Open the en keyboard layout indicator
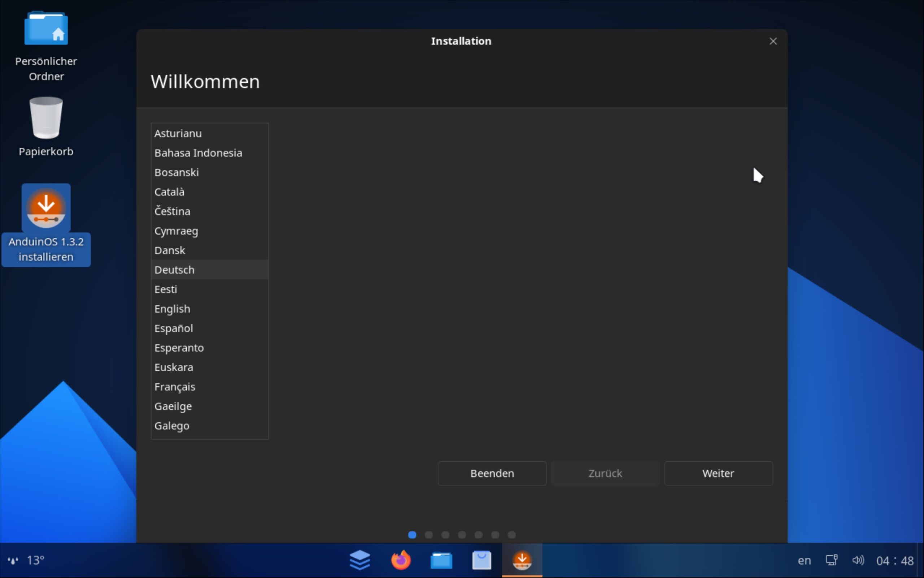The height and width of the screenshot is (578, 924). (x=804, y=560)
